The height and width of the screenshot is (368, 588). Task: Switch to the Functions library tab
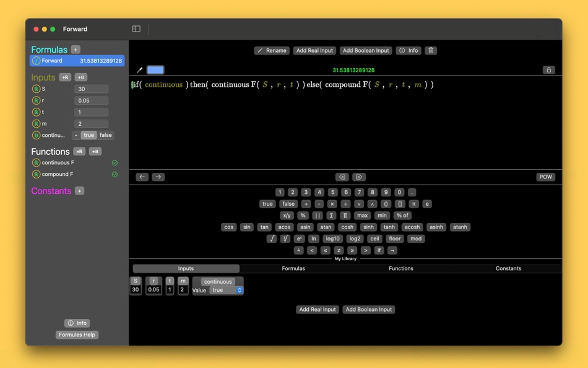[401, 268]
